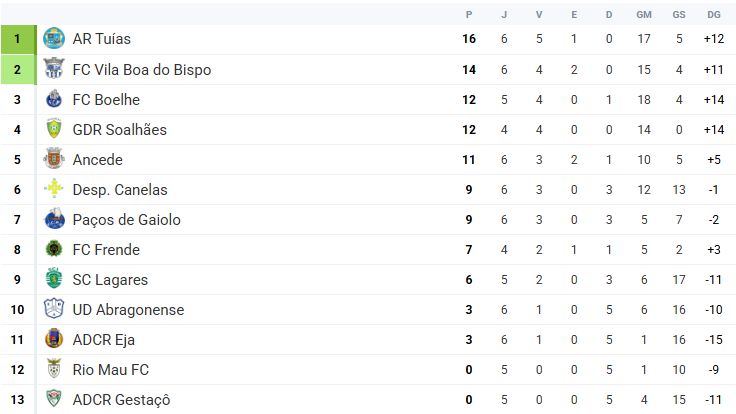
Task: Click the light green position 2 cell
Action: (17, 70)
